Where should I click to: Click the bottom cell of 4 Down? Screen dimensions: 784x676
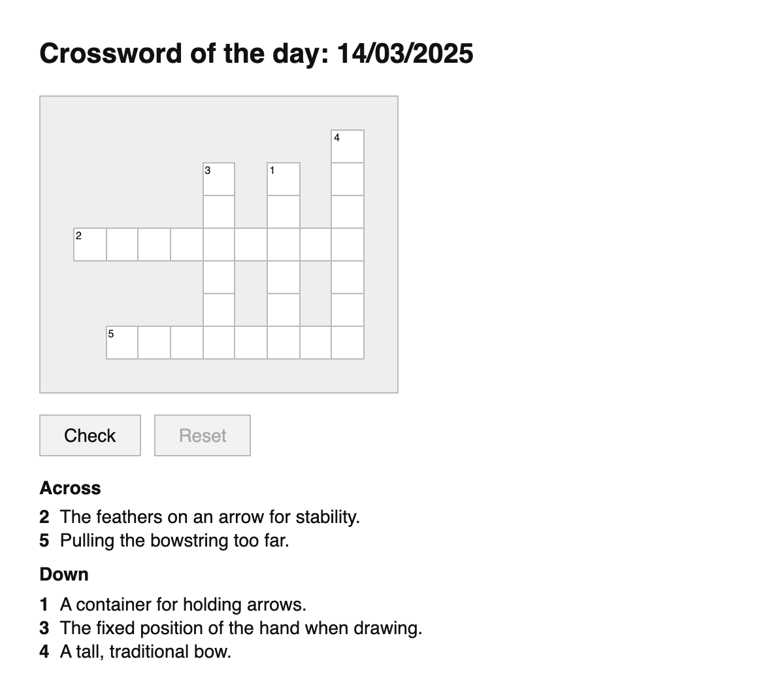pyautogui.click(x=348, y=342)
